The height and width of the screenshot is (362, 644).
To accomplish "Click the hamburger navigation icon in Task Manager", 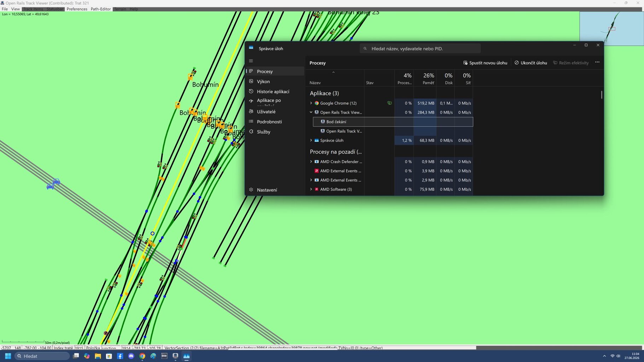I will tap(251, 61).
